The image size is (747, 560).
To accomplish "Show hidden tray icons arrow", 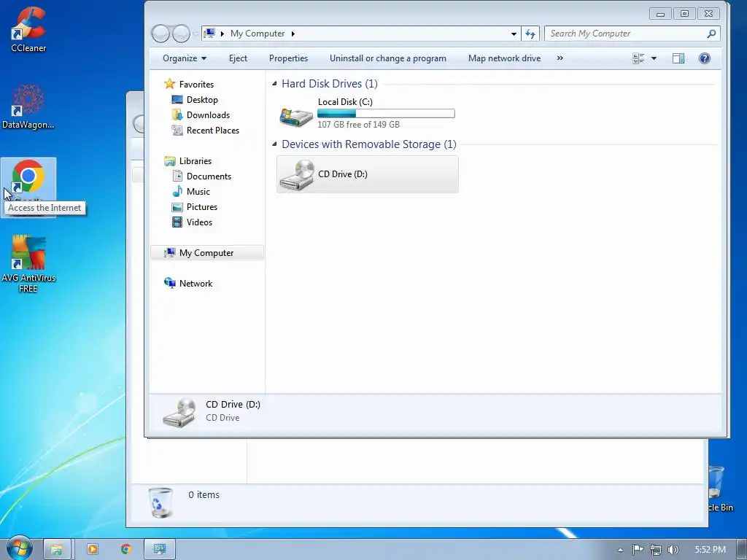I will (620, 550).
